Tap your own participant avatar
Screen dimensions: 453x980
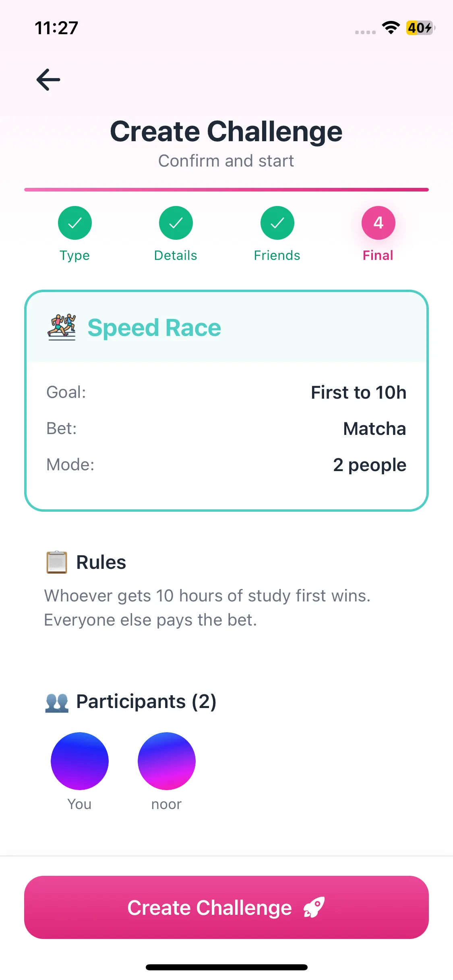point(80,761)
